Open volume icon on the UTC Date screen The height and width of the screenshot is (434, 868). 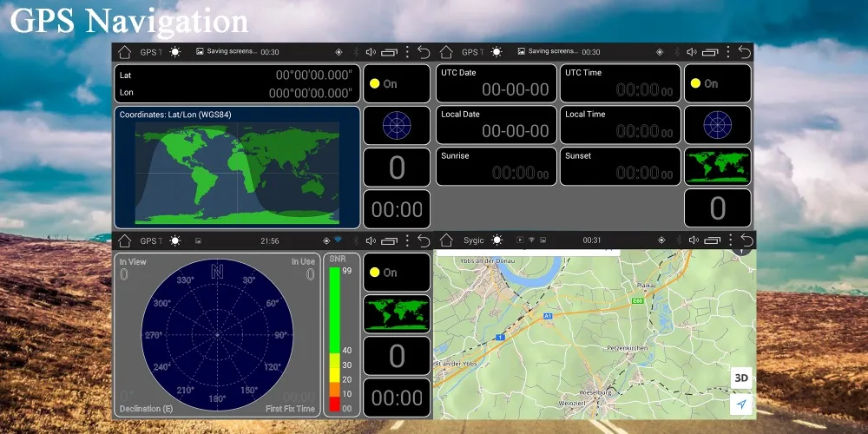[692, 52]
